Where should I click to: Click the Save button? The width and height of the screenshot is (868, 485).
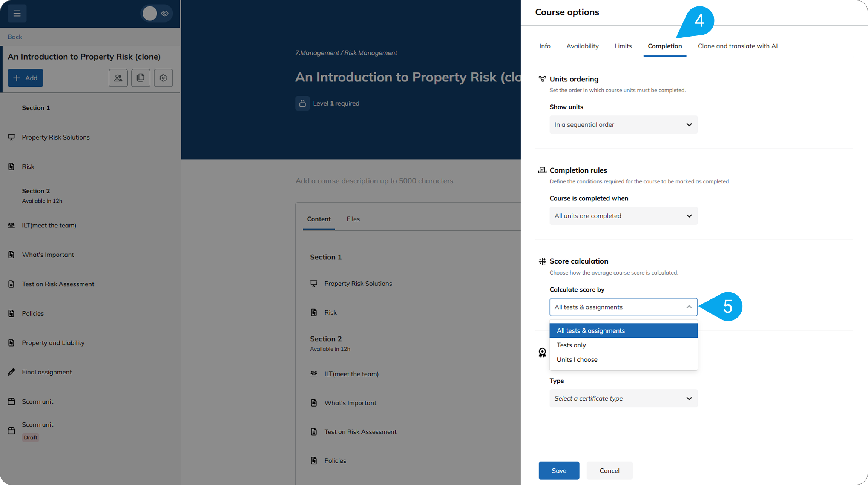559,470
